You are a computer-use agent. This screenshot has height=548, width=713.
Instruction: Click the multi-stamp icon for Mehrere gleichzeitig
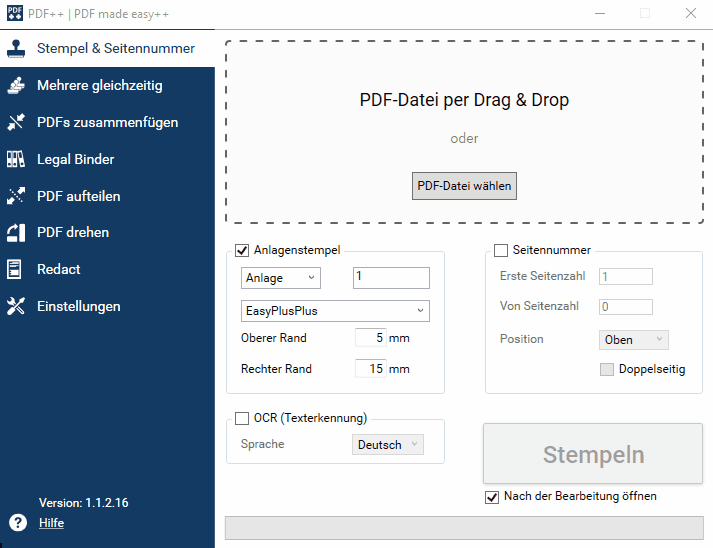(x=16, y=85)
